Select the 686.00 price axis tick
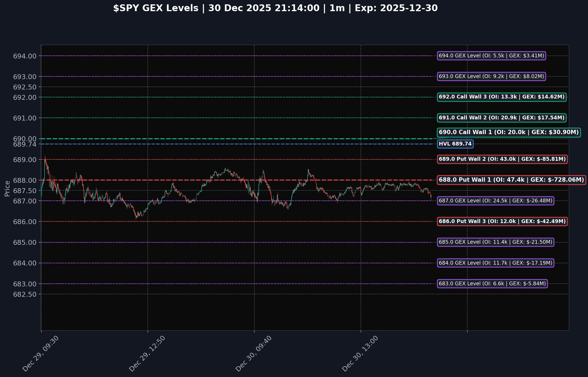Viewport: 588px width, 377px height. (x=25, y=222)
